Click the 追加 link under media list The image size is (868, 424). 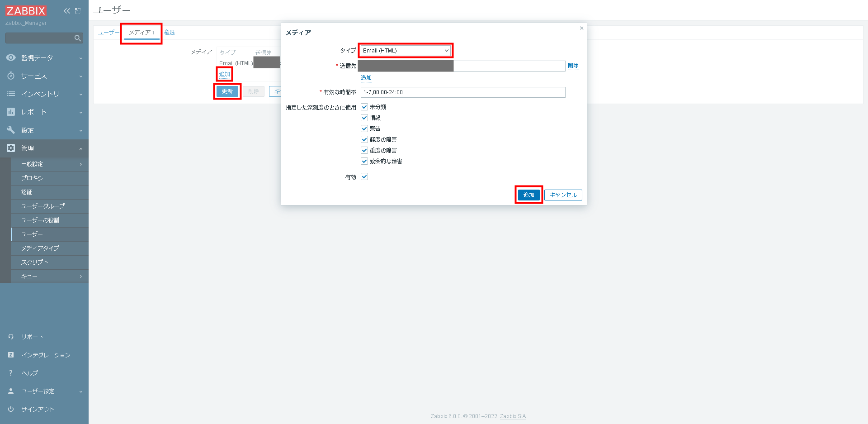[225, 74]
